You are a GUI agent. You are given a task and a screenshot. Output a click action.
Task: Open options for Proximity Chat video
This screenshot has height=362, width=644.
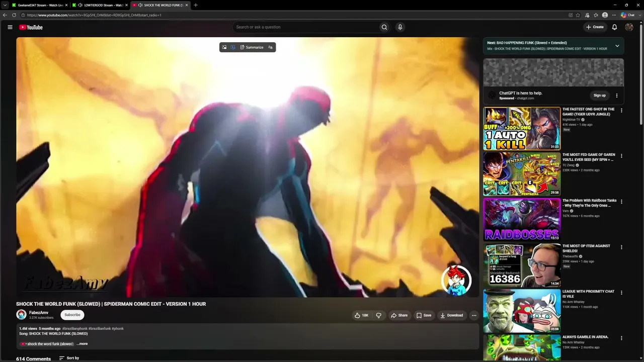click(621, 293)
